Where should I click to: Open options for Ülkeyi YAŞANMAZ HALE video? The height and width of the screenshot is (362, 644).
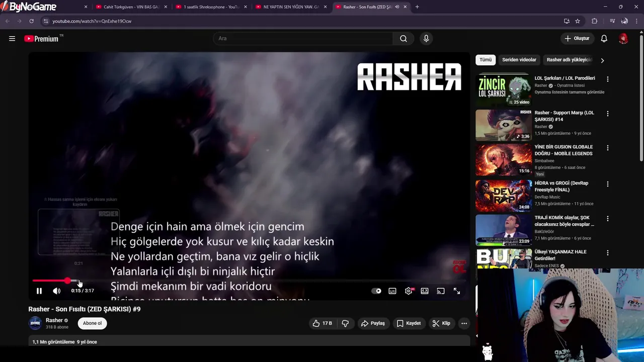[x=607, y=253]
